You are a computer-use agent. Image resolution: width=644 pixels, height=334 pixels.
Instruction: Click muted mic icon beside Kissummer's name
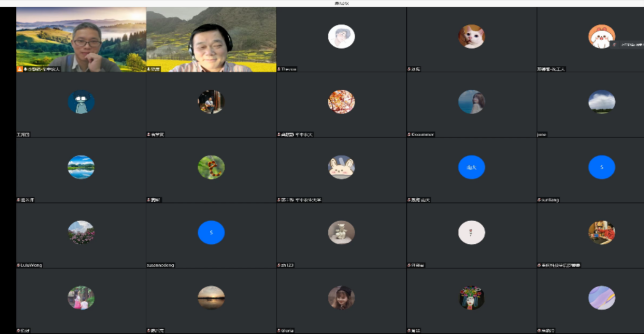409,135
